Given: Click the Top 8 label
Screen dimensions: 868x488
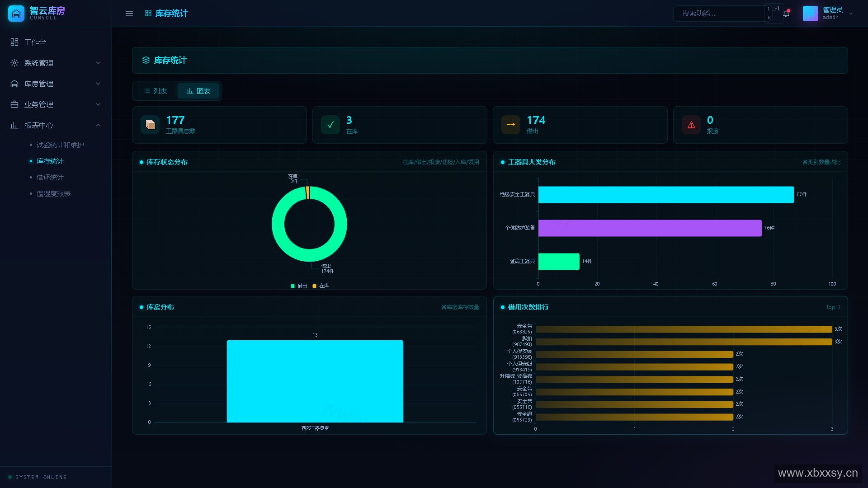Looking at the screenshot, I should click(x=833, y=307).
